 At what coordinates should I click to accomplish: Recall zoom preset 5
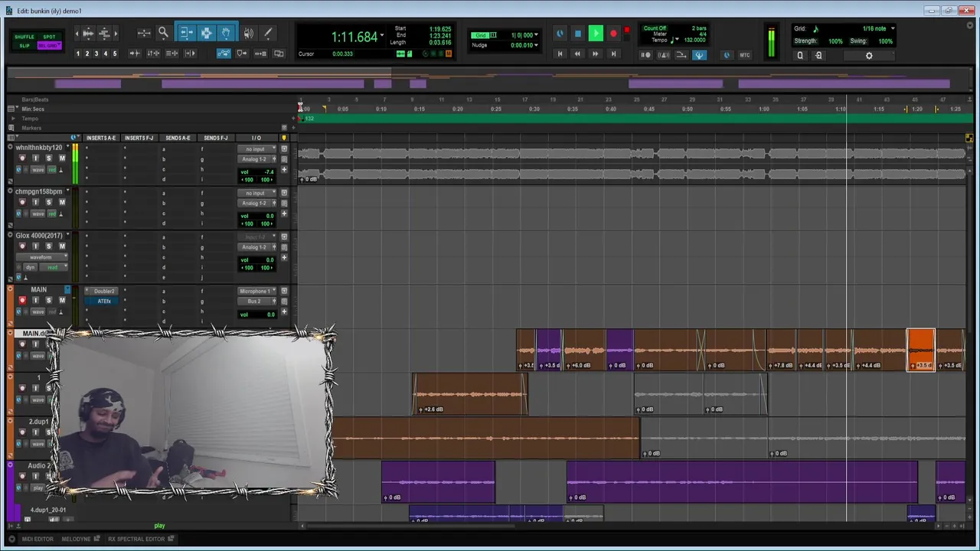pos(115,54)
